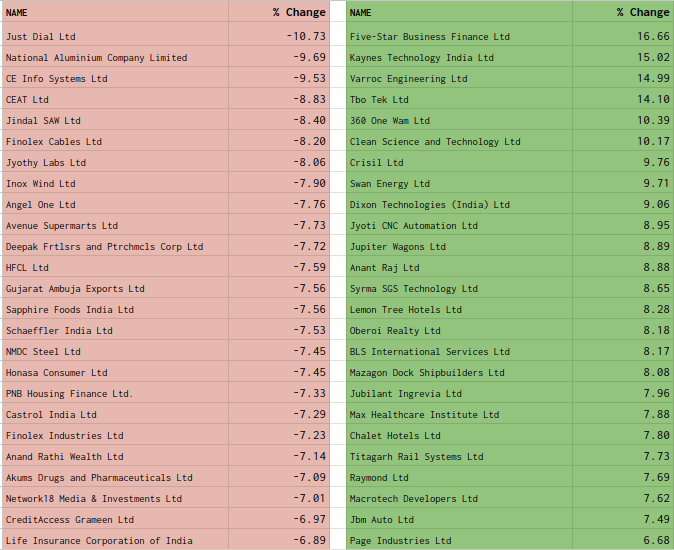Click the Crisil Ltd cell
The height and width of the screenshot is (550, 674).
click(459, 162)
